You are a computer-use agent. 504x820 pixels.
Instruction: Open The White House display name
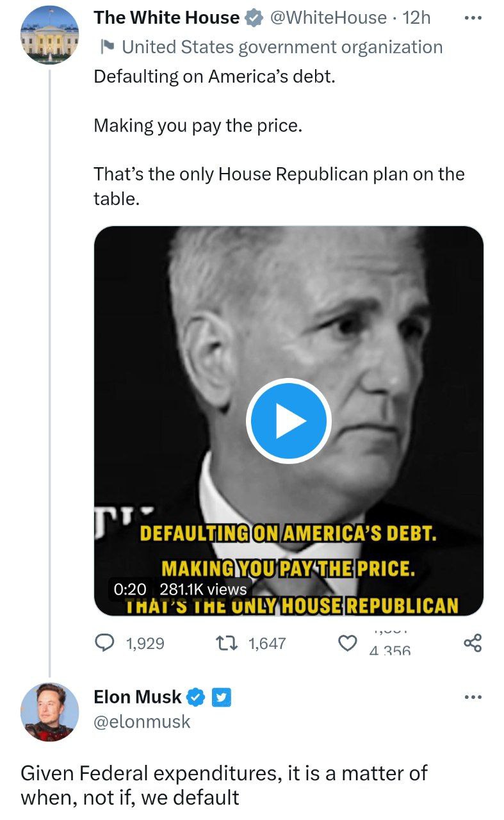[167, 18]
